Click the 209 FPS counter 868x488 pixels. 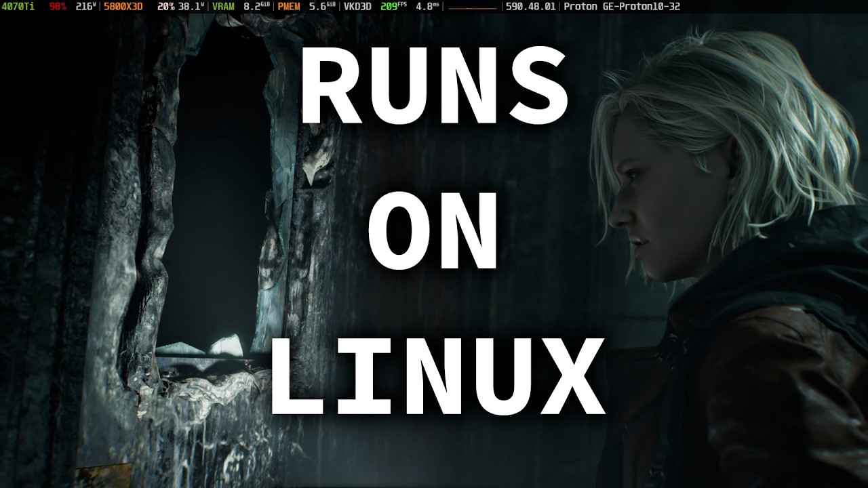393,7
